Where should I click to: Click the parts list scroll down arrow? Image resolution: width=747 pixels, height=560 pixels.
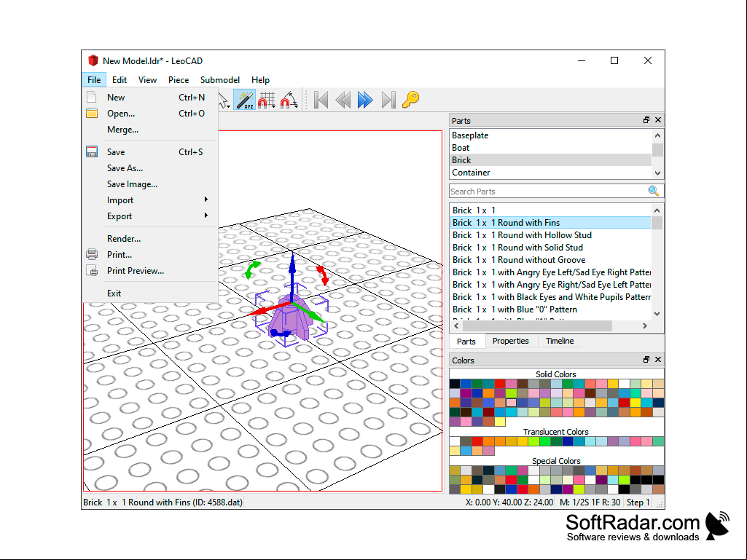point(657,313)
